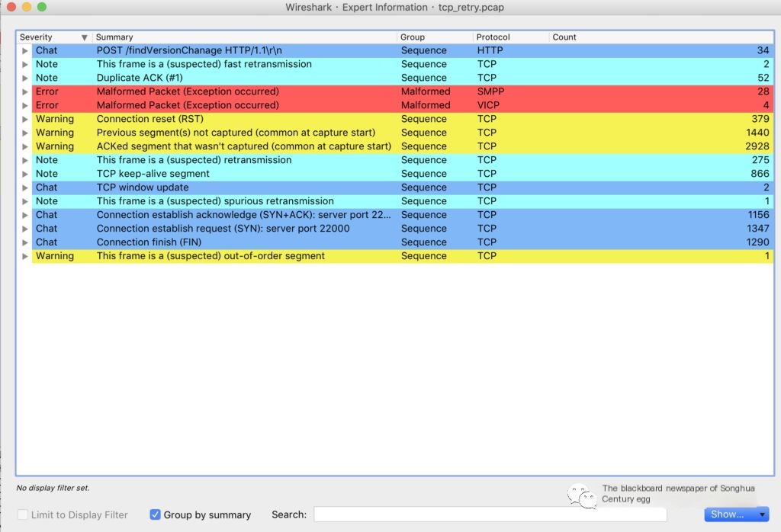Expand the SYN+ACK connection acknowledge row
The image size is (781, 532).
click(x=25, y=215)
